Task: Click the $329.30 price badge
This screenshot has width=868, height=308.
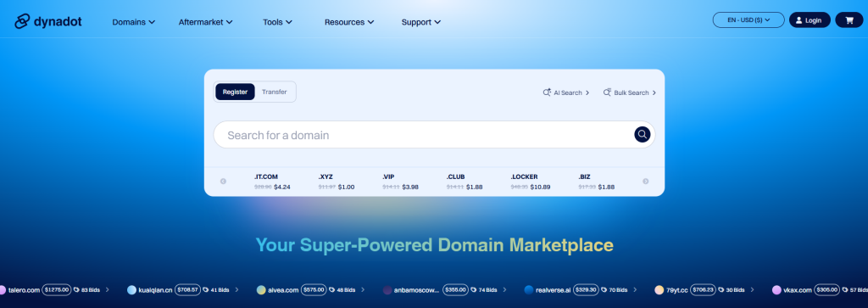Action: click(x=586, y=289)
